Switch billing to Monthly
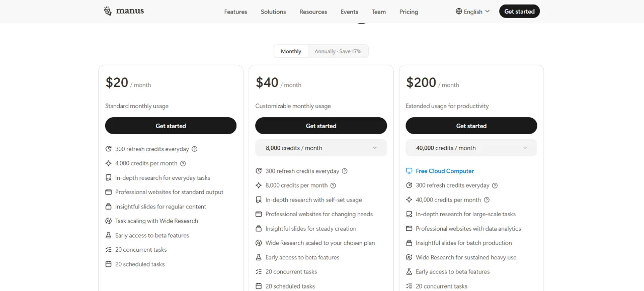This screenshot has width=644, height=291. click(291, 51)
